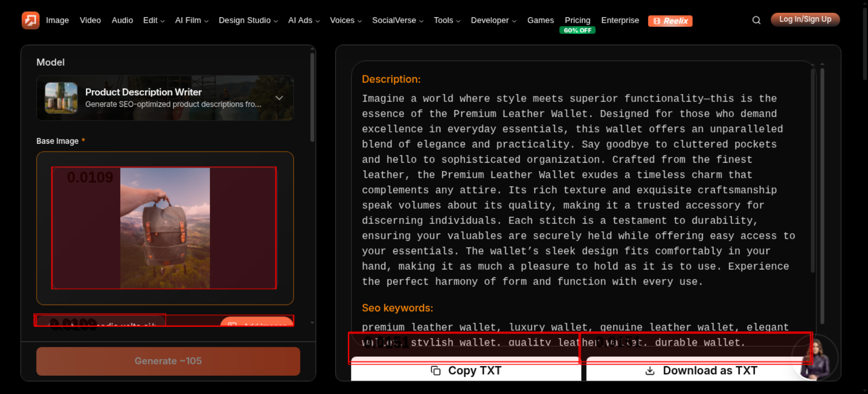Expand the AI Film menu
Image resolution: width=868 pixels, height=394 pixels.
click(x=191, y=20)
